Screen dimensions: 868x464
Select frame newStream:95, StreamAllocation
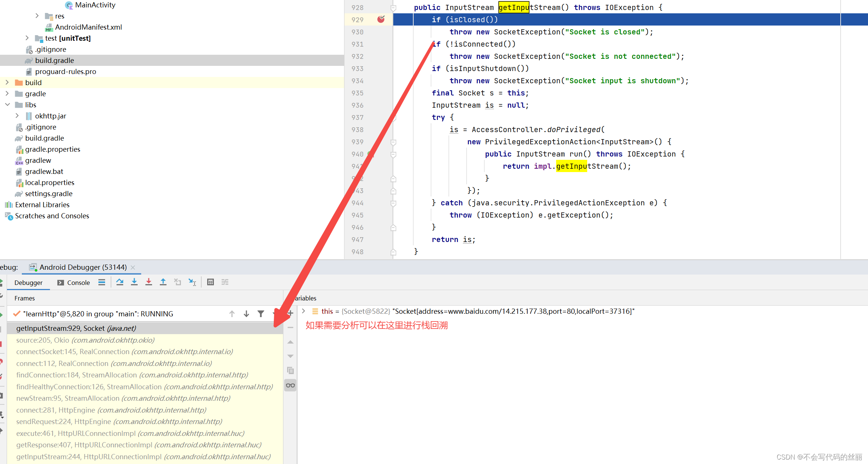(145, 398)
